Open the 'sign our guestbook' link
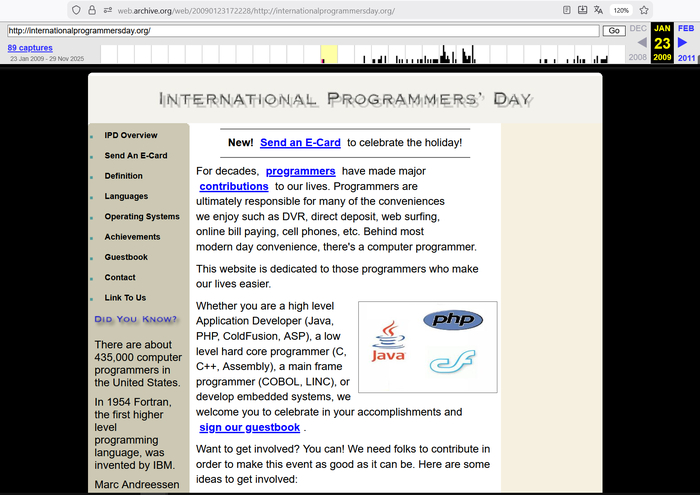Screen dimensions: 700x495 click(249, 428)
